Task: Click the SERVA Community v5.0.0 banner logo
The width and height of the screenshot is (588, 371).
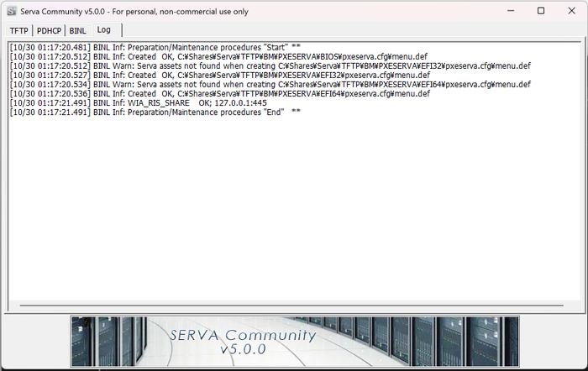Action: (243, 341)
